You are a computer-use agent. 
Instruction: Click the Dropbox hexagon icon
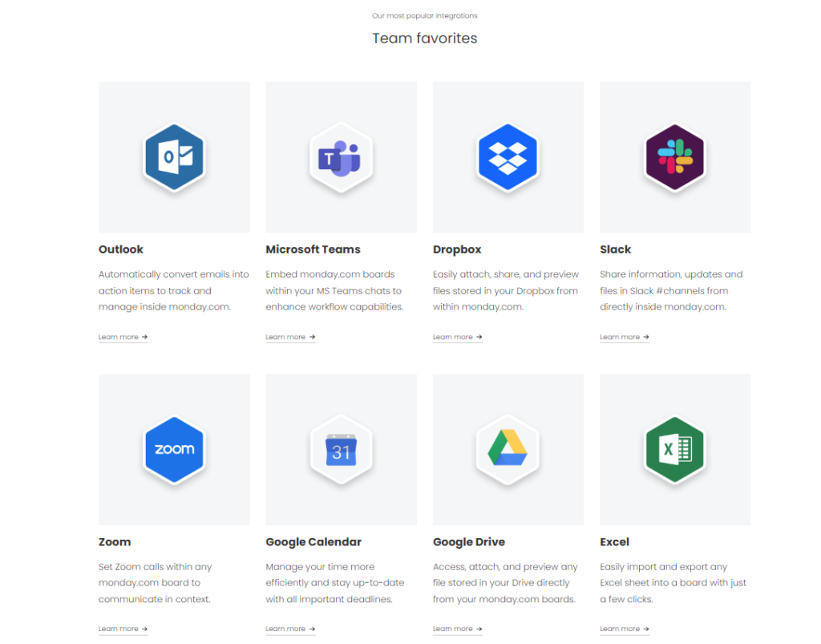tap(508, 157)
